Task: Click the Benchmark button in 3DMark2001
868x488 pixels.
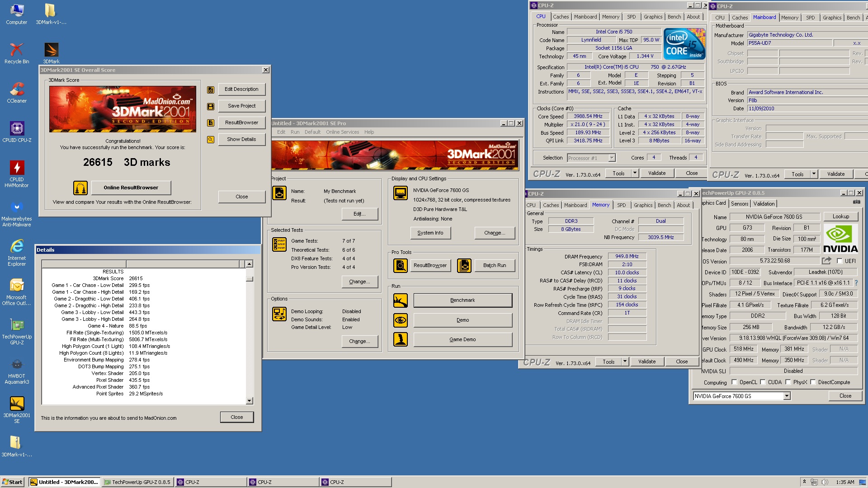Action: pos(462,300)
